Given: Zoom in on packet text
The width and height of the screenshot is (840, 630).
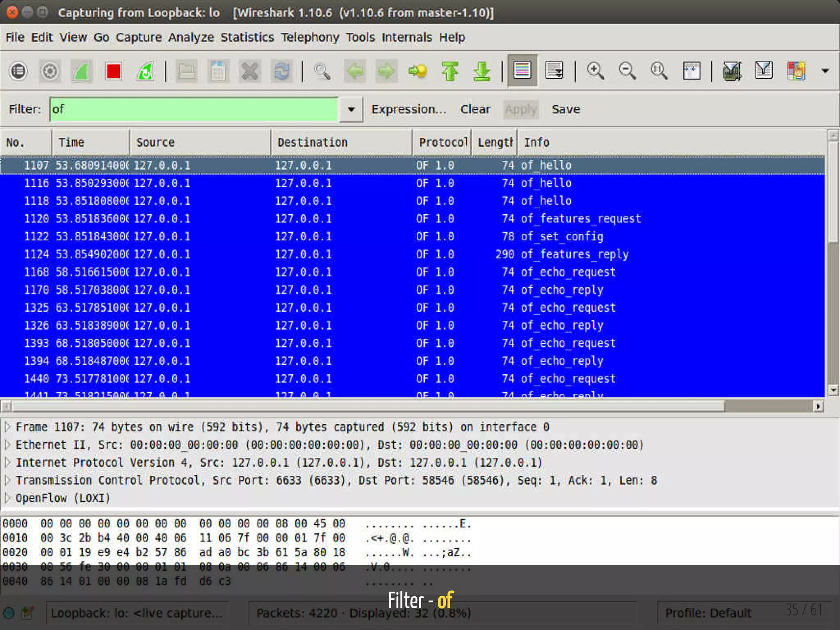Looking at the screenshot, I should click(x=595, y=71).
